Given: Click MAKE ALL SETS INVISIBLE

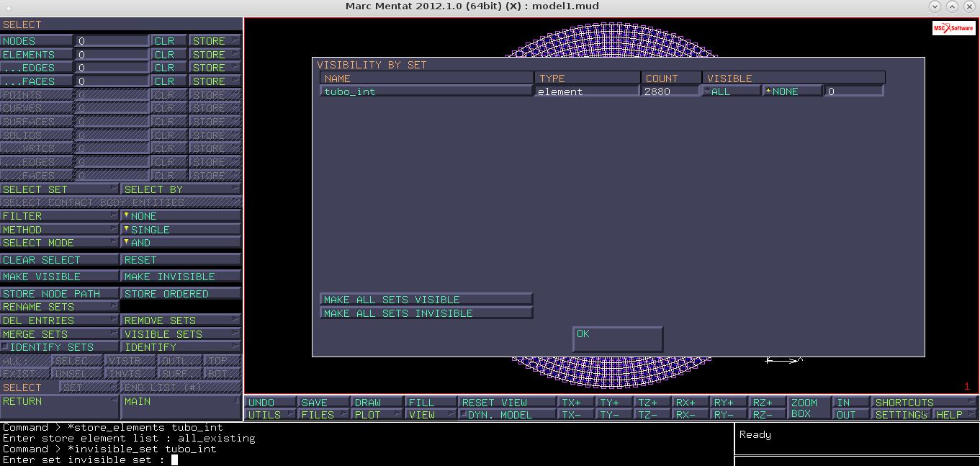Looking at the screenshot, I should pos(426,313).
